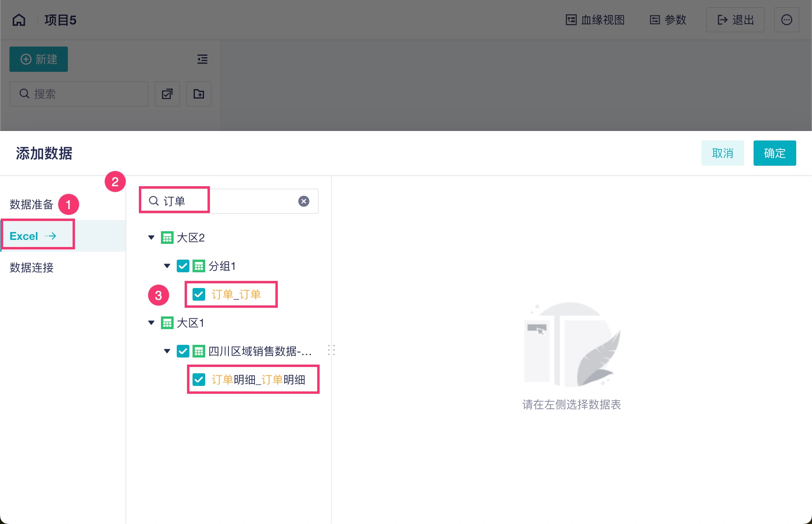Click the batch select icon beside search
The height and width of the screenshot is (524, 812).
(x=167, y=94)
